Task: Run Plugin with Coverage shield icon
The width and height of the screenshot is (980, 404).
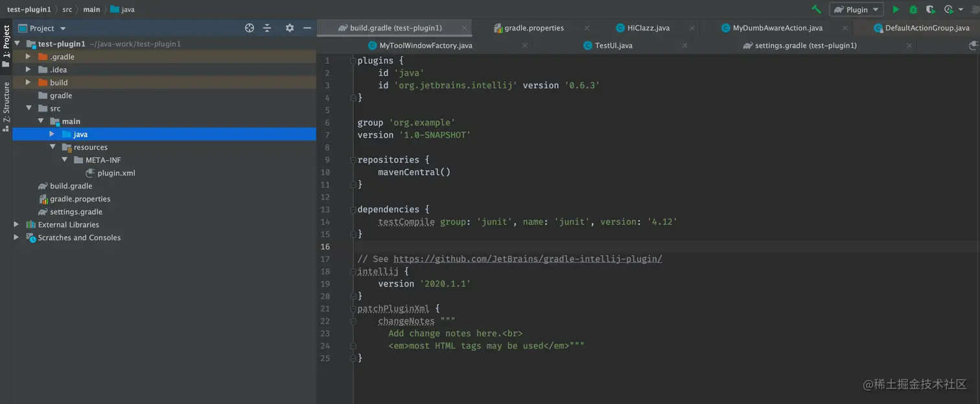Action: [930, 9]
